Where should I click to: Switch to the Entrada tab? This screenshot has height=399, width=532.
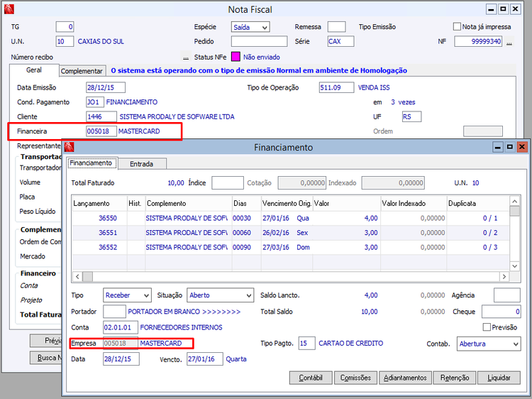[143, 164]
